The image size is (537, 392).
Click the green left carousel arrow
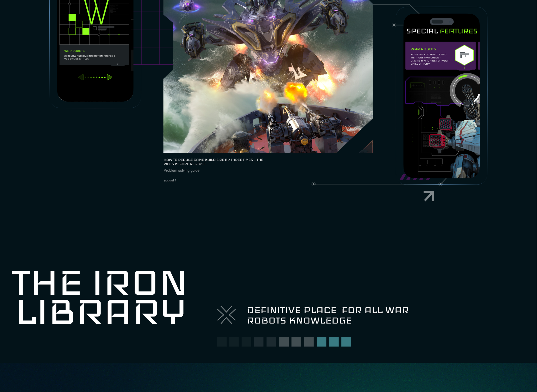[x=81, y=77]
